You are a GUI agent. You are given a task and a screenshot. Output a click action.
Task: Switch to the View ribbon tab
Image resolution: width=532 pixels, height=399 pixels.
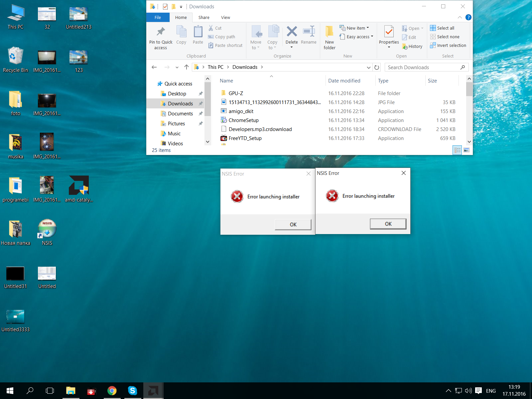click(x=225, y=18)
